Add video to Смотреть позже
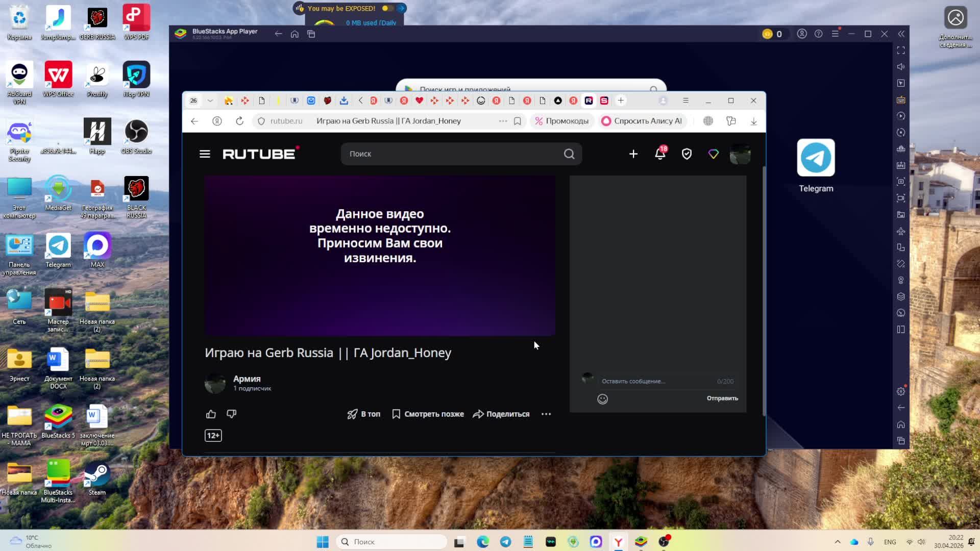Screen dimensions: 980x551 (428, 414)
